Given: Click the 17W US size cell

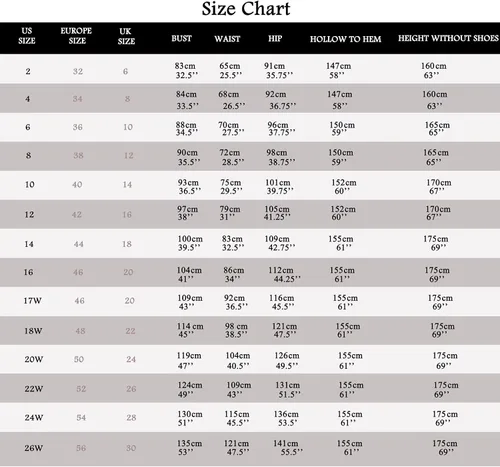Looking at the screenshot, I should 32,301.
